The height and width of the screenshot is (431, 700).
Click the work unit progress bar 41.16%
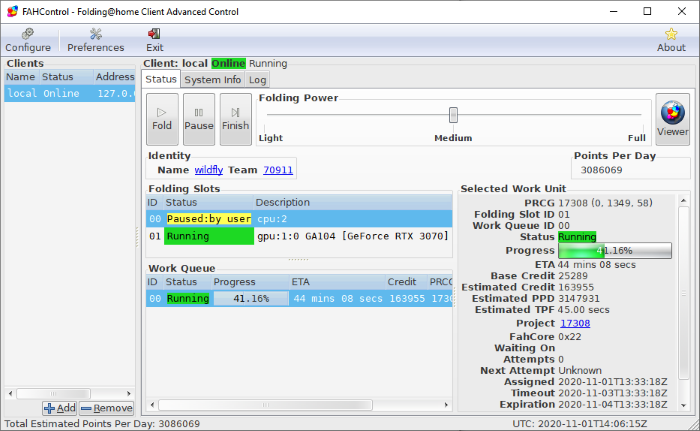(x=615, y=251)
